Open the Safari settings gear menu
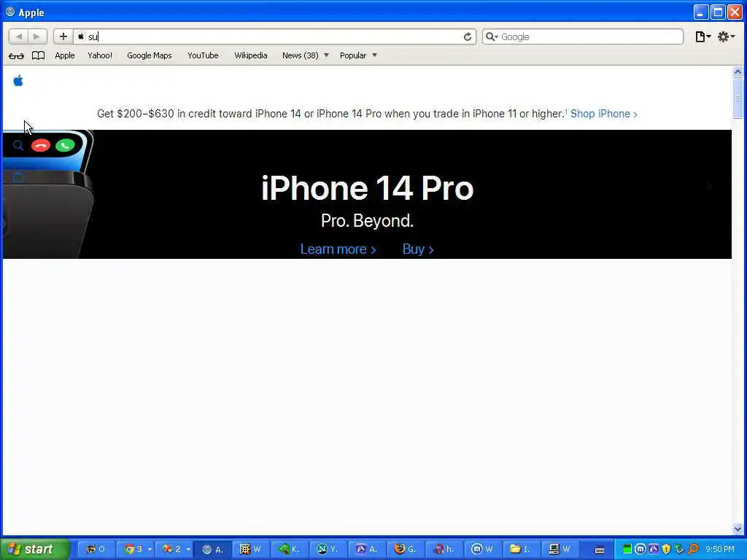 tap(726, 36)
